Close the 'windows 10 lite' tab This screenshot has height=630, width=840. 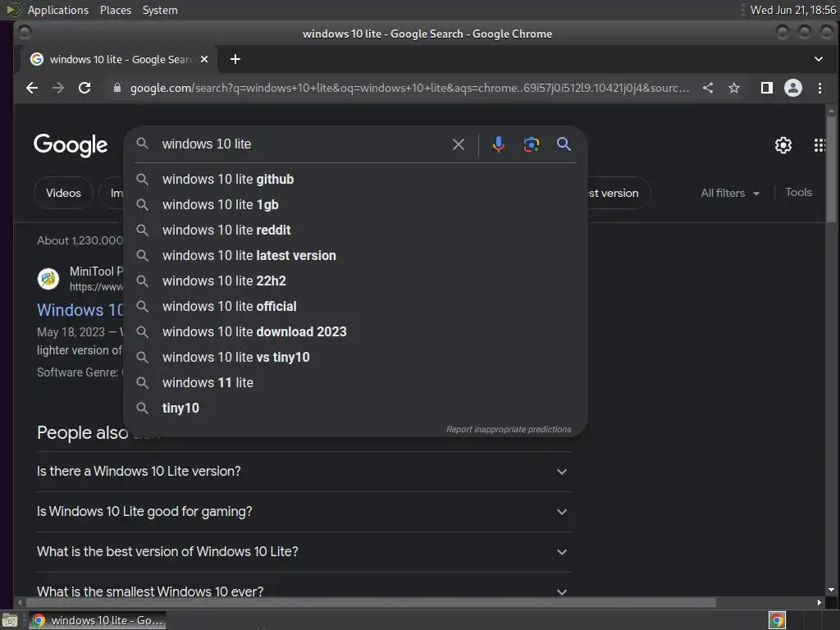tap(204, 59)
